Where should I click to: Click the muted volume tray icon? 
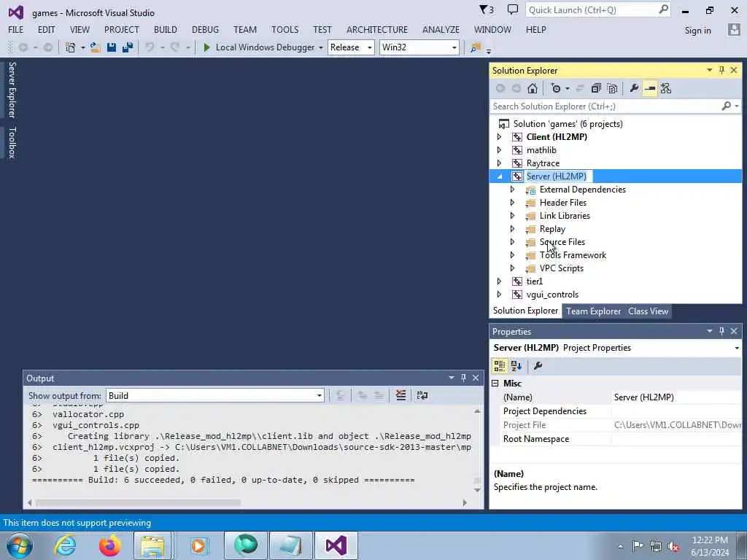point(673,546)
